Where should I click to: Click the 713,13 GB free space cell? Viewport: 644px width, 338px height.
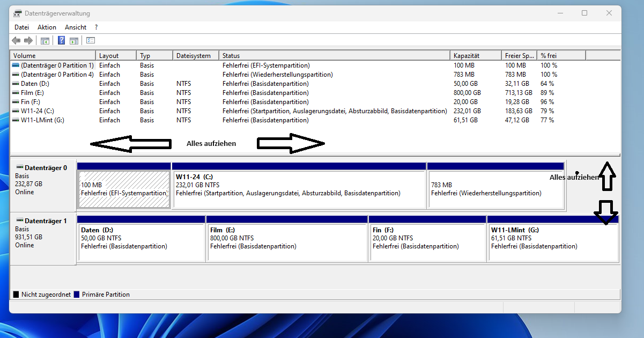click(x=519, y=93)
